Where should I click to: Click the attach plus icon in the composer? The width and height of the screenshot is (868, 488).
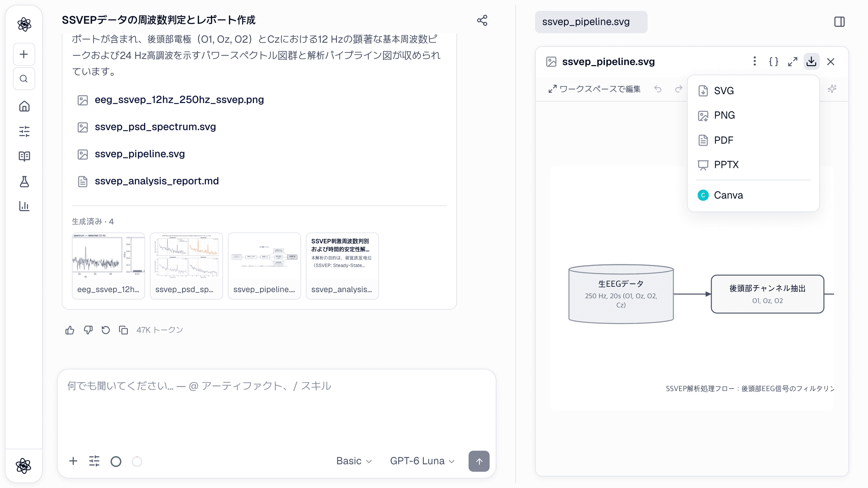tap(73, 461)
